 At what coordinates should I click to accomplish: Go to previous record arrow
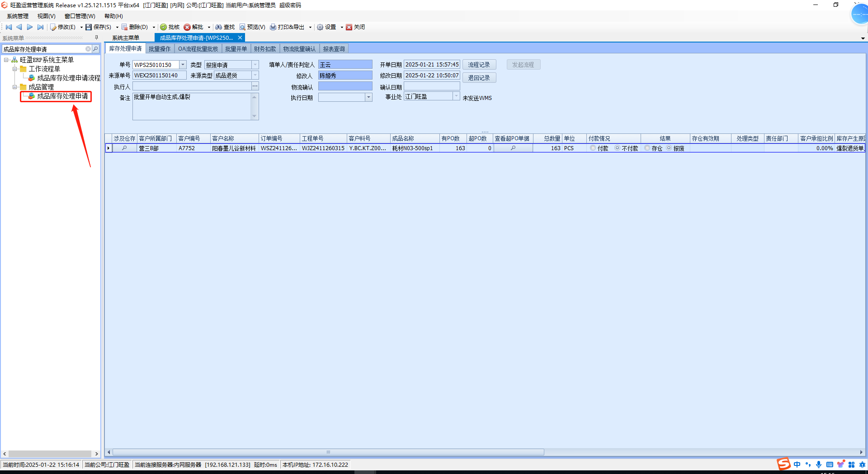click(x=19, y=27)
